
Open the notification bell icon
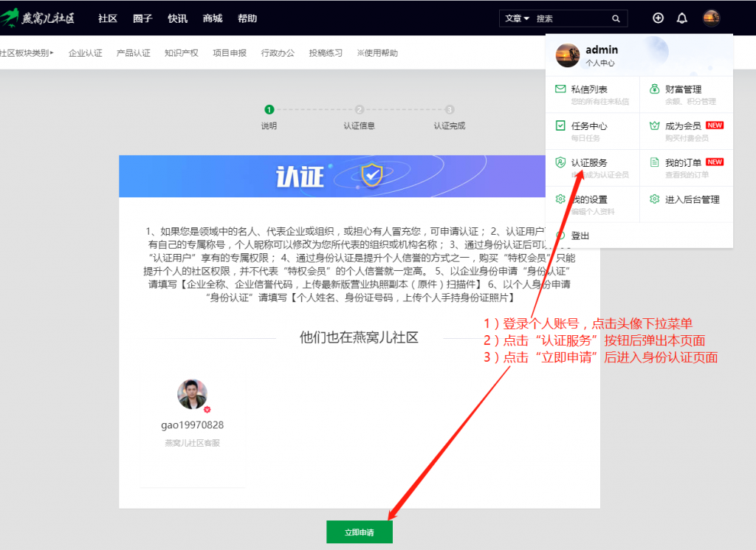coord(681,18)
